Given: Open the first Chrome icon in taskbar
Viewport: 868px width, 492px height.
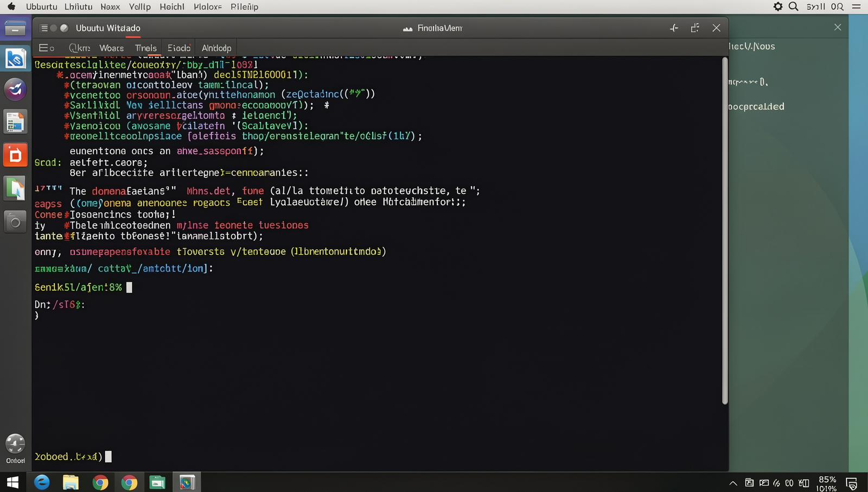Looking at the screenshot, I should click(x=100, y=482).
